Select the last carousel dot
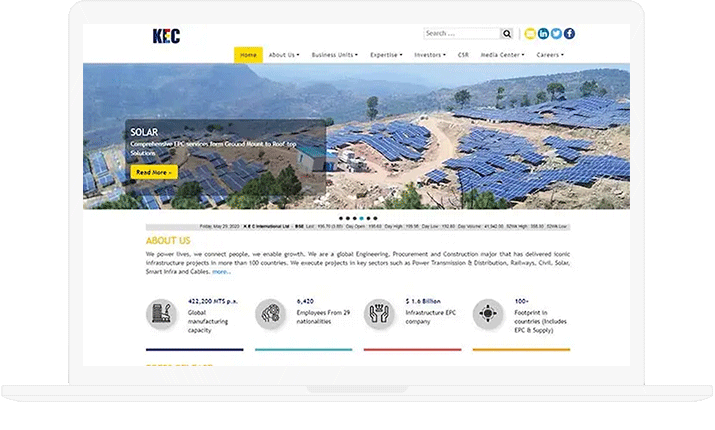 (x=375, y=218)
